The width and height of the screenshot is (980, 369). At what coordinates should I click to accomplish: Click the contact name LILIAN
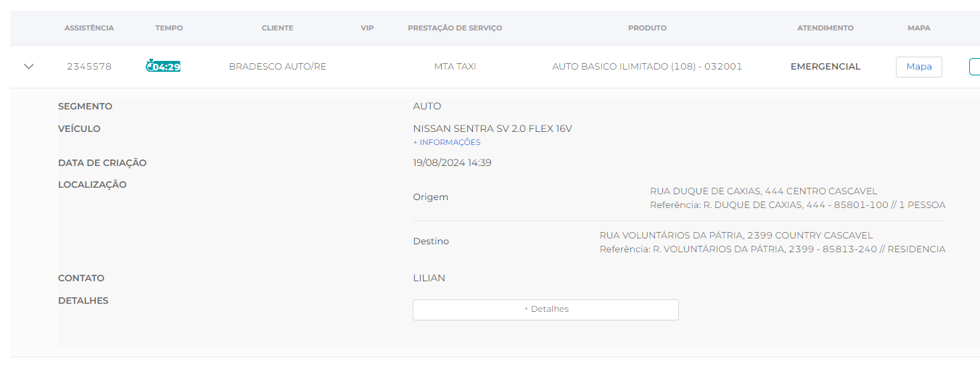(x=429, y=278)
